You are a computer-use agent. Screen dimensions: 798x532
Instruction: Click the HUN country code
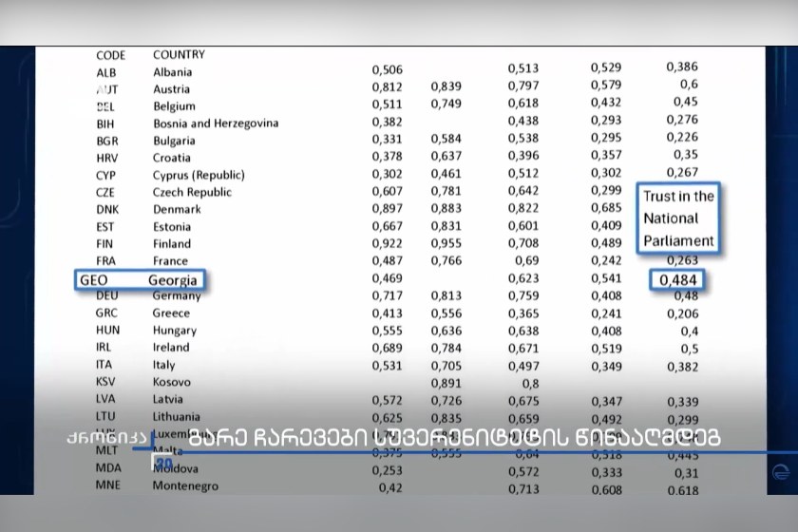click(x=108, y=331)
